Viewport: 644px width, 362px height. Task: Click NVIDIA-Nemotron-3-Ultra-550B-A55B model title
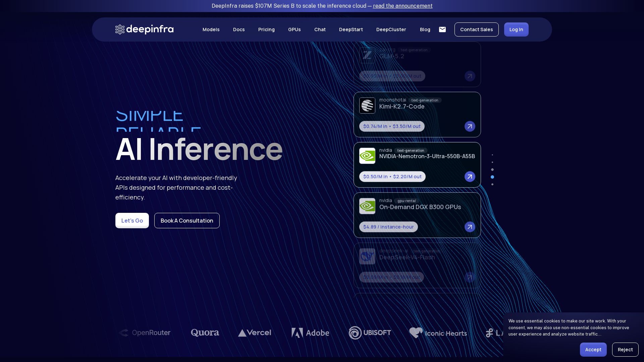coord(427,156)
